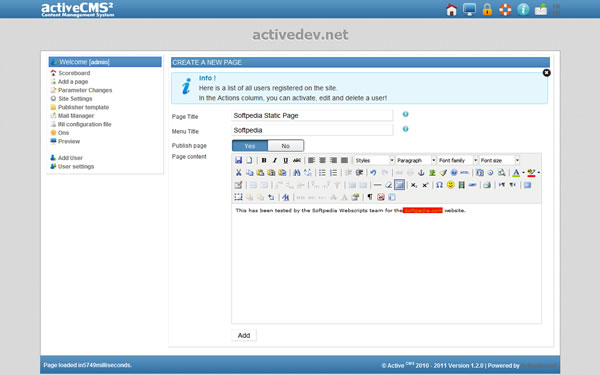
Task: Open the Paragraph format dropdown
Action: pyautogui.click(x=416, y=160)
